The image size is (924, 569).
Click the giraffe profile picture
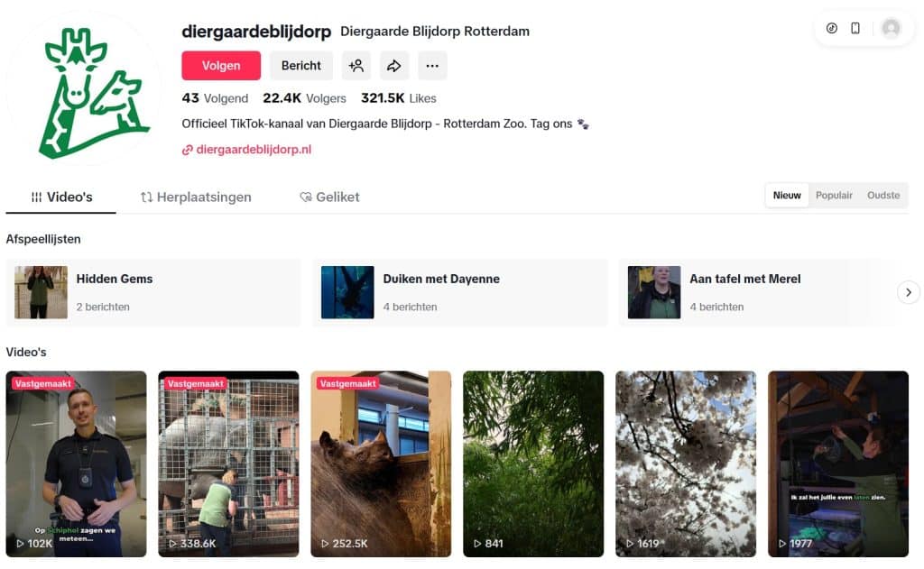(x=83, y=89)
